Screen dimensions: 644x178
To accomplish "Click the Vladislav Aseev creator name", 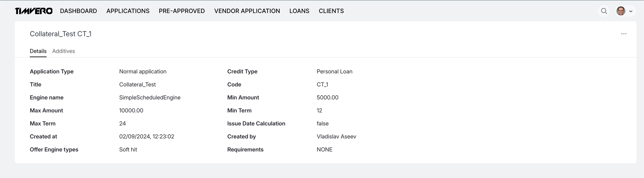I will [336, 136].
